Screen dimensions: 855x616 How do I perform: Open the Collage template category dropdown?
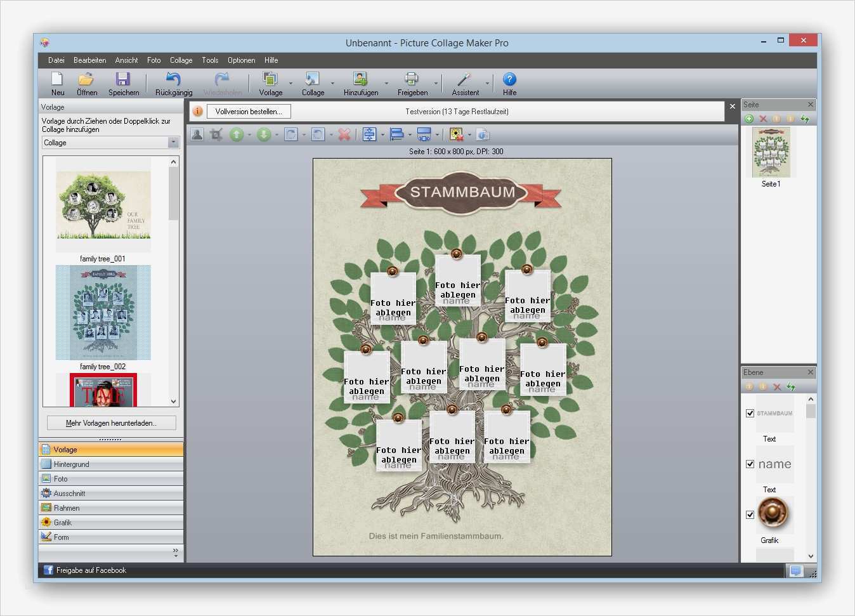point(173,142)
